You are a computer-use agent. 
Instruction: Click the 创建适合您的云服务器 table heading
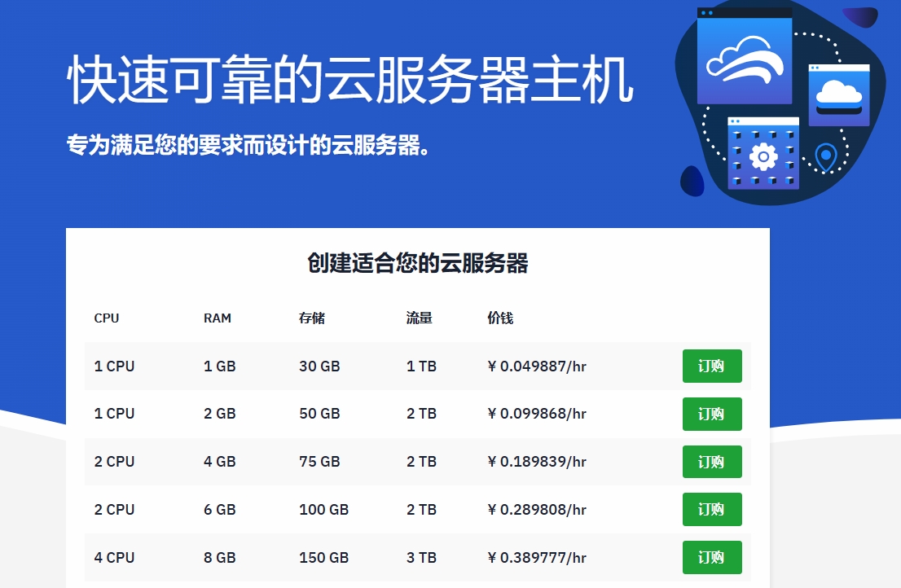coord(418,263)
